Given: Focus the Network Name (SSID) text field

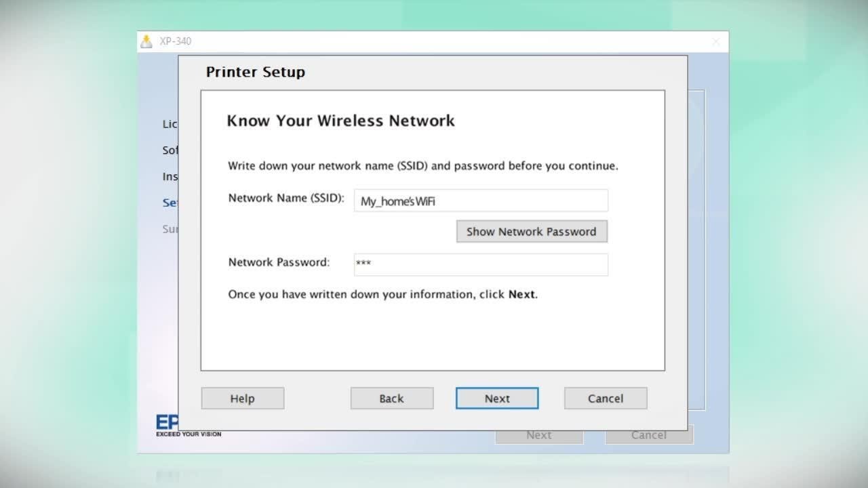Looking at the screenshot, I should pos(480,201).
